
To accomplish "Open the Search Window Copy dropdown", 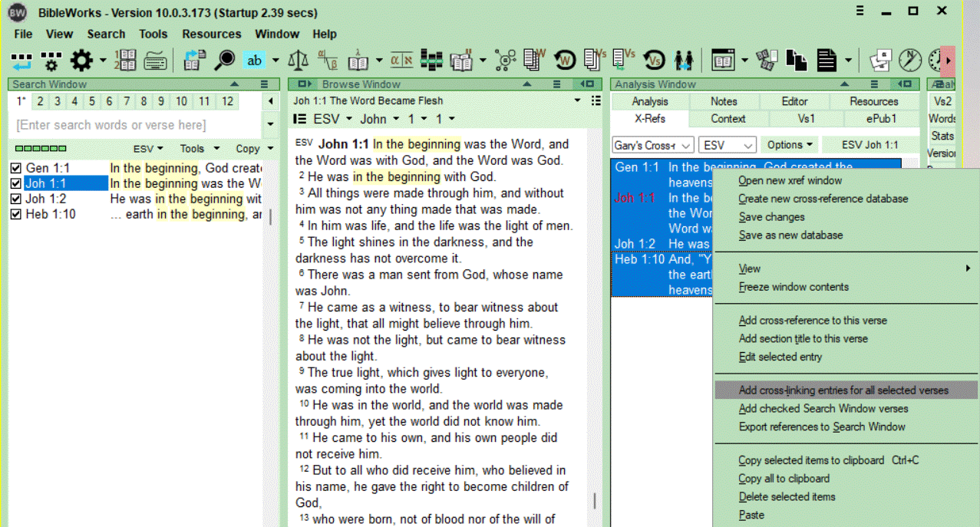I will pyautogui.click(x=254, y=149).
